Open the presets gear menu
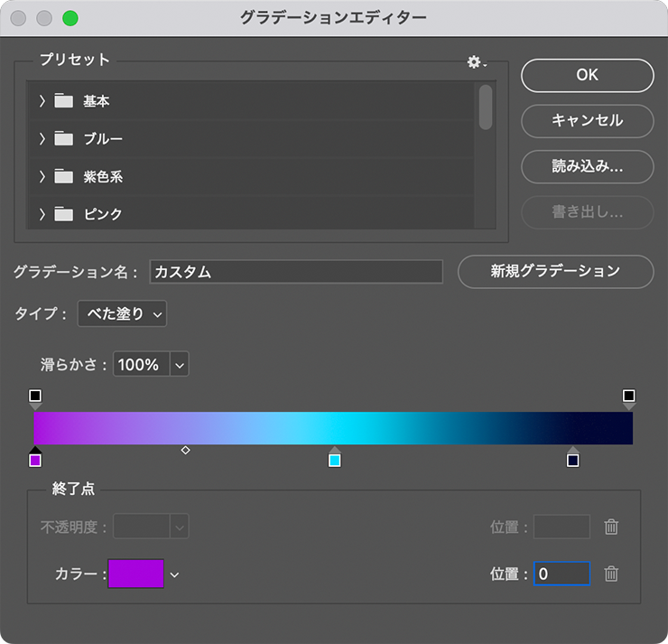The width and height of the screenshot is (668, 644). coord(476,61)
